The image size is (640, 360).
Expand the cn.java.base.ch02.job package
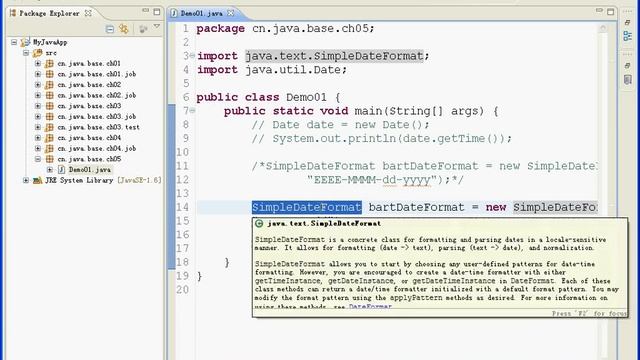pyautogui.click(x=38, y=95)
